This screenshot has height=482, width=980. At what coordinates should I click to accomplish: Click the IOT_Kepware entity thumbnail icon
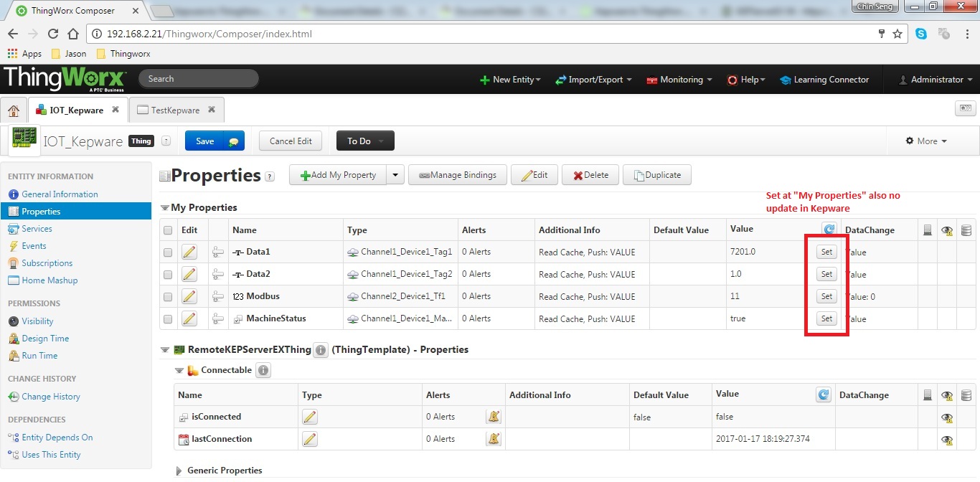(x=24, y=140)
